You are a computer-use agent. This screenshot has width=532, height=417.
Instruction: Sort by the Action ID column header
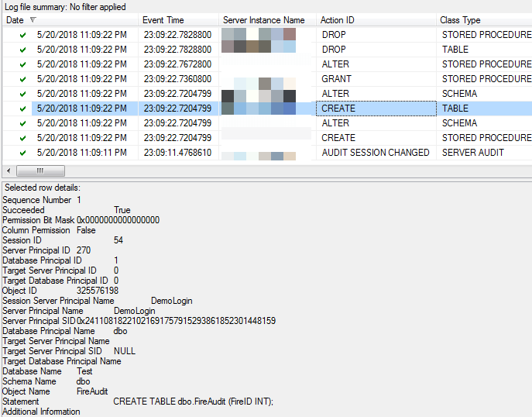pos(338,20)
